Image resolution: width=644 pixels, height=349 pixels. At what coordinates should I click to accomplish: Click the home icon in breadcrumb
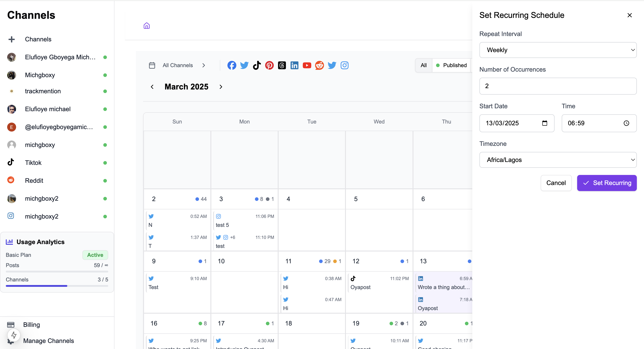point(146,26)
